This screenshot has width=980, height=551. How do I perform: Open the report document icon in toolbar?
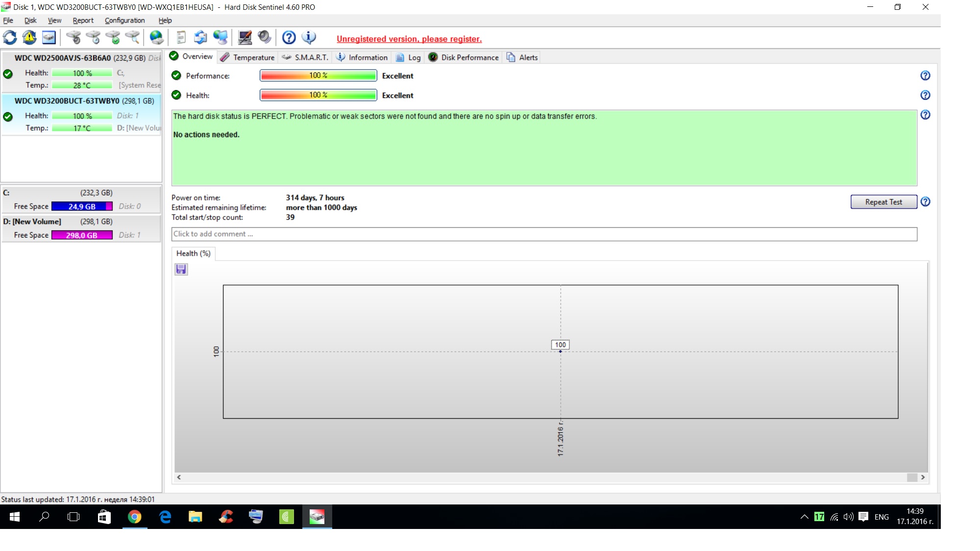(181, 38)
